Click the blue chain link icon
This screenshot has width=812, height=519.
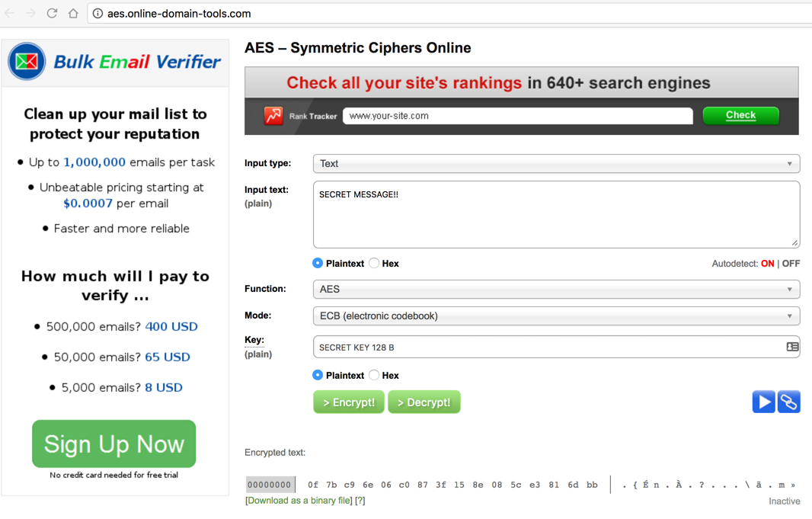[788, 402]
